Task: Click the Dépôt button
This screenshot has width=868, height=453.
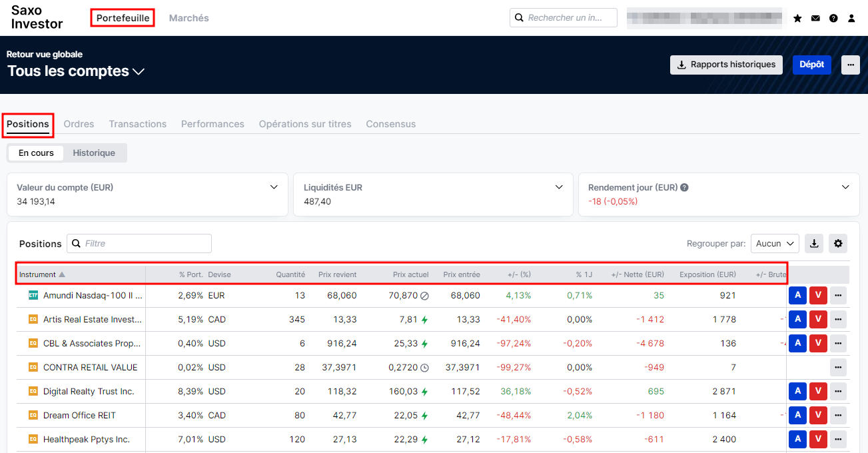Action: click(811, 65)
